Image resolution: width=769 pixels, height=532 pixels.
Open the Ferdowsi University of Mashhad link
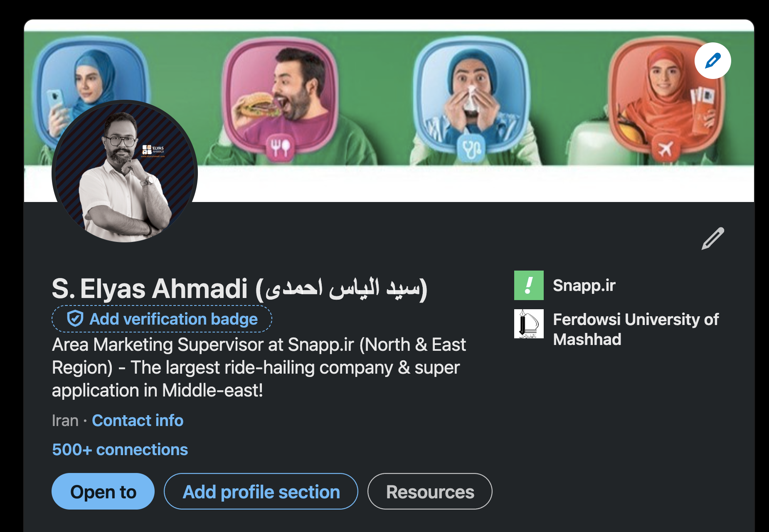coord(635,329)
